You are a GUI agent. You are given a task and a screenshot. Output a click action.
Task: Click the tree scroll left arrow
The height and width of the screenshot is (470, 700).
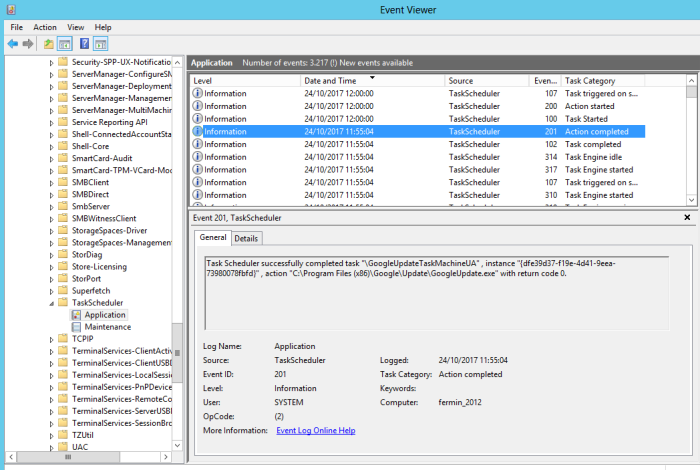(11, 457)
